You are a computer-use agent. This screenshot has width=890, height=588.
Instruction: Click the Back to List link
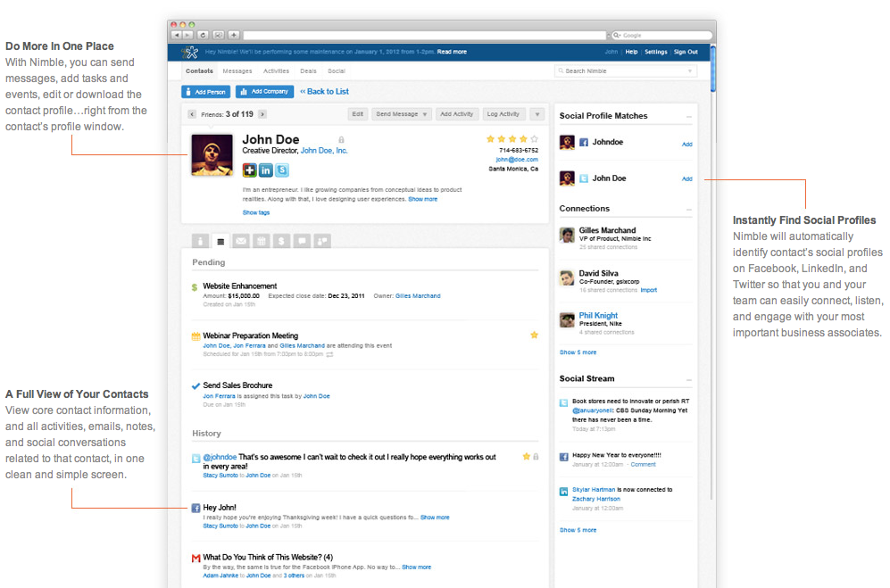point(325,91)
